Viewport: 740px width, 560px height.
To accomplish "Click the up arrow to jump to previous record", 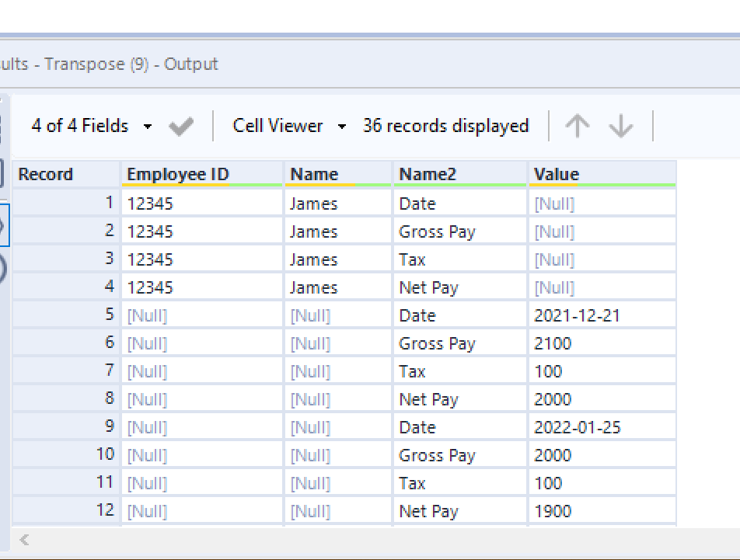I will point(578,126).
